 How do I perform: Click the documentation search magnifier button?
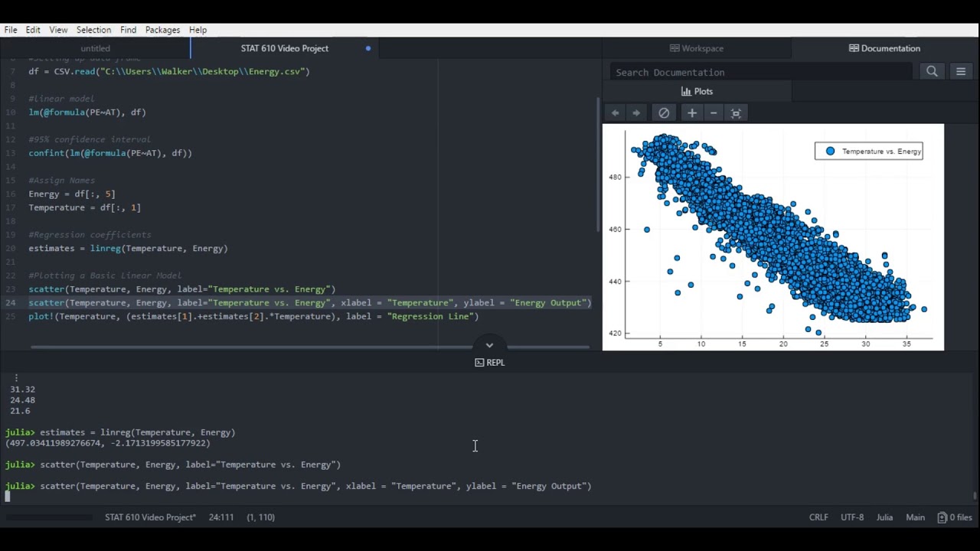click(x=932, y=71)
